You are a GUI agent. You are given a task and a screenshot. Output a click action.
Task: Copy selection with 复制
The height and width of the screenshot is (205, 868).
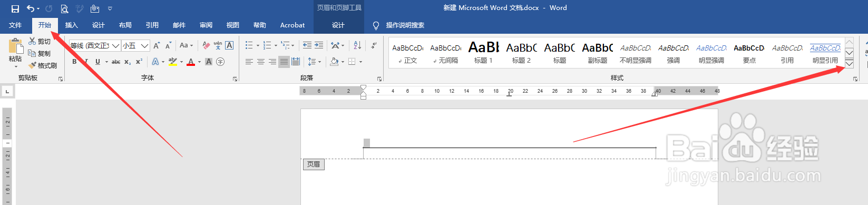[x=40, y=53]
